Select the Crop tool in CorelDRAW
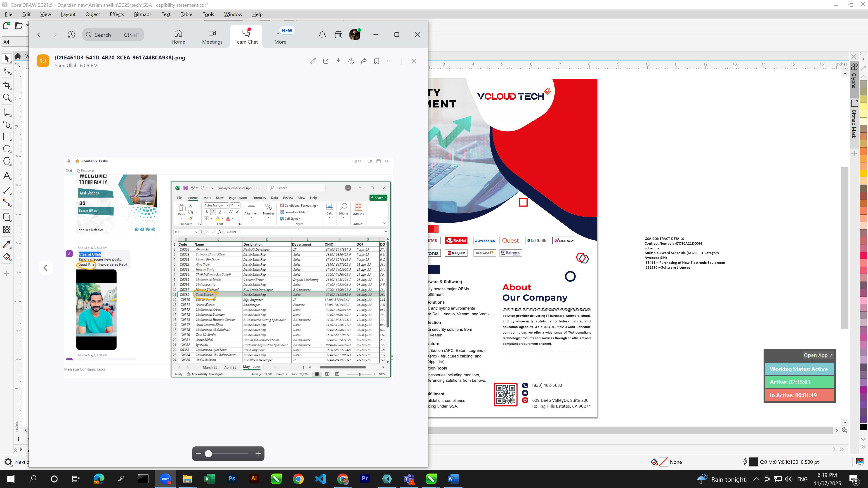The width and height of the screenshot is (868, 488). click(7, 86)
